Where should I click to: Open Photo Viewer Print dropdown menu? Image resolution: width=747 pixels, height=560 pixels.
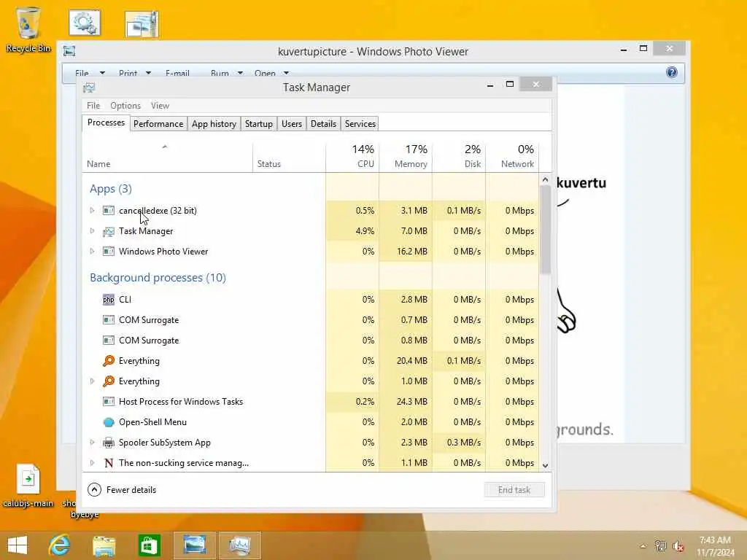[x=135, y=73]
